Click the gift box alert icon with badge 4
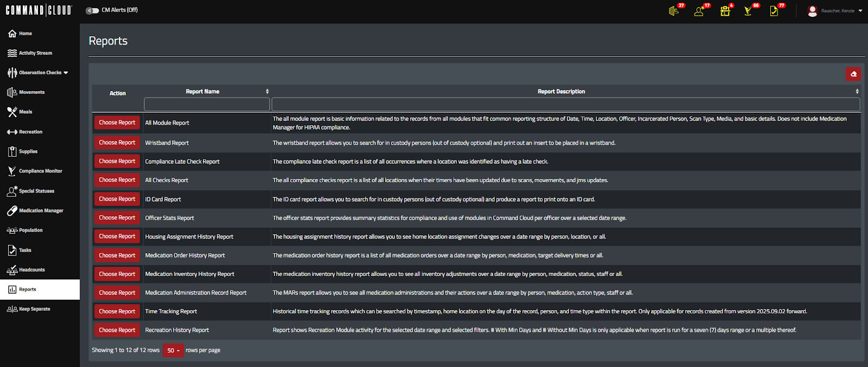 [x=725, y=11]
